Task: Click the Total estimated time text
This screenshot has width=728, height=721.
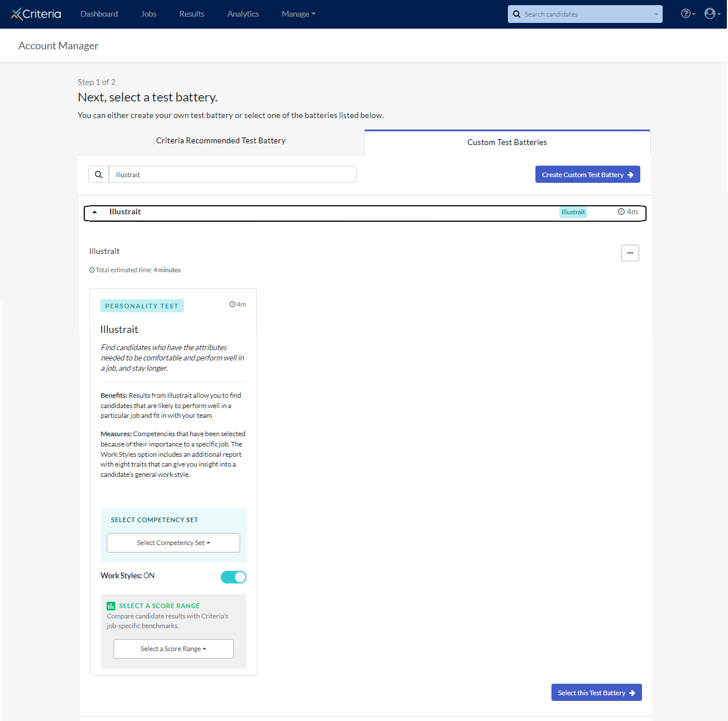Action: (135, 270)
